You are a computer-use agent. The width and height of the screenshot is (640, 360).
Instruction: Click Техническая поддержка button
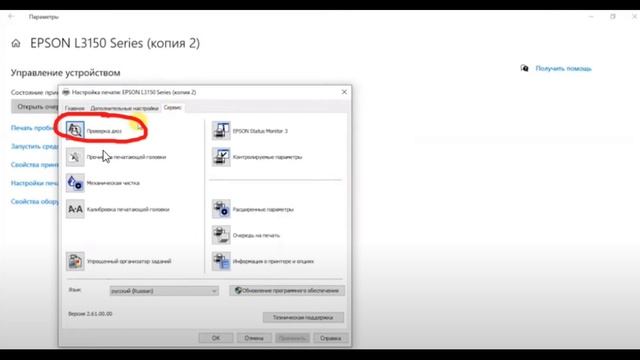tap(303, 317)
